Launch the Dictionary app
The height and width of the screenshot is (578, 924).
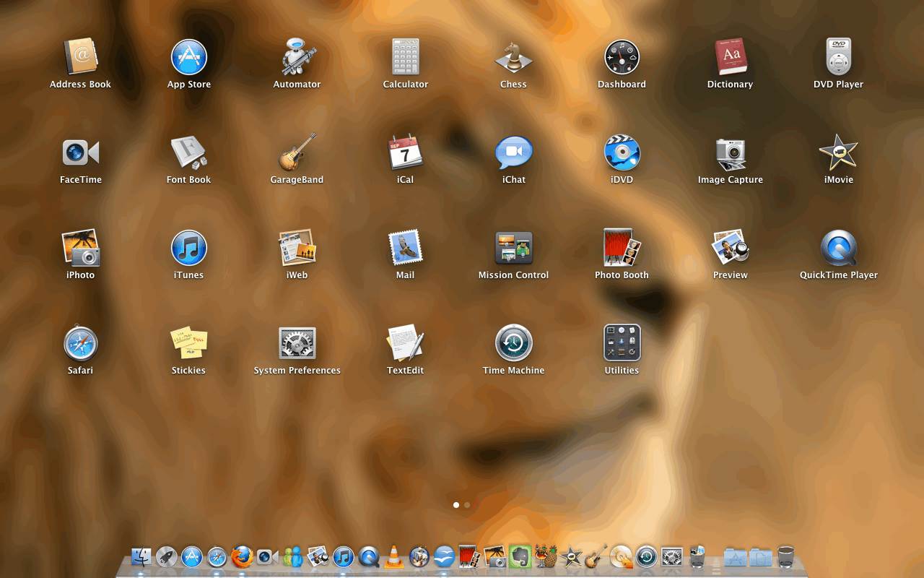(x=730, y=57)
